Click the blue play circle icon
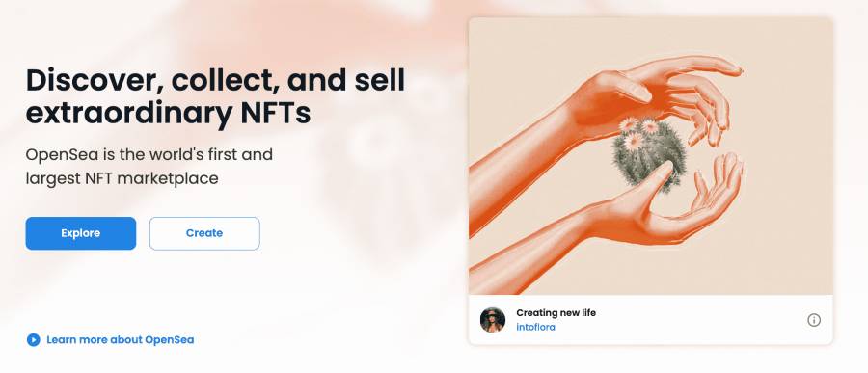Screen dimensions: 868x373 pyautogui.click(x=33, y=340)
